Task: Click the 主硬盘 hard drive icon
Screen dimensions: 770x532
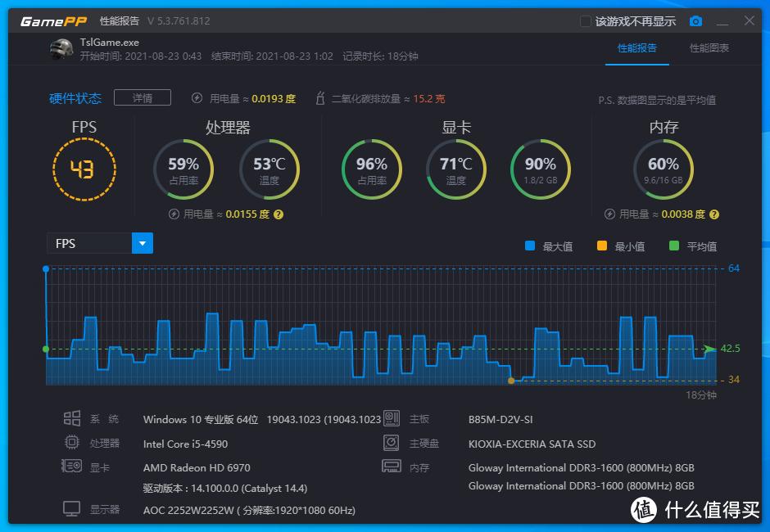Action: click(392, 443)
